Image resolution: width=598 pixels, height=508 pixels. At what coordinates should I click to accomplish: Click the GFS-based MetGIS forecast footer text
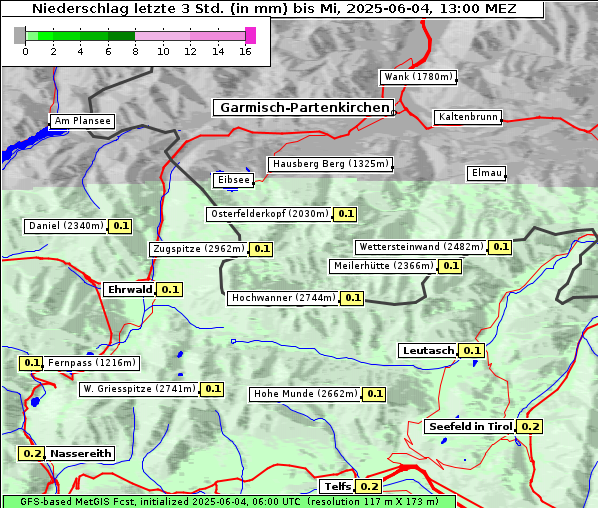click(x=229, y=502)
